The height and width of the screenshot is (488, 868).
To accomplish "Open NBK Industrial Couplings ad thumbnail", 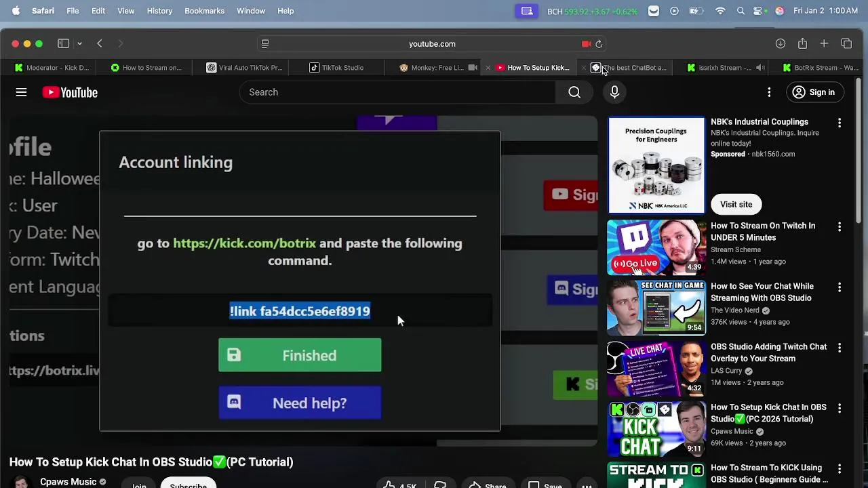I will pos(656,165).
